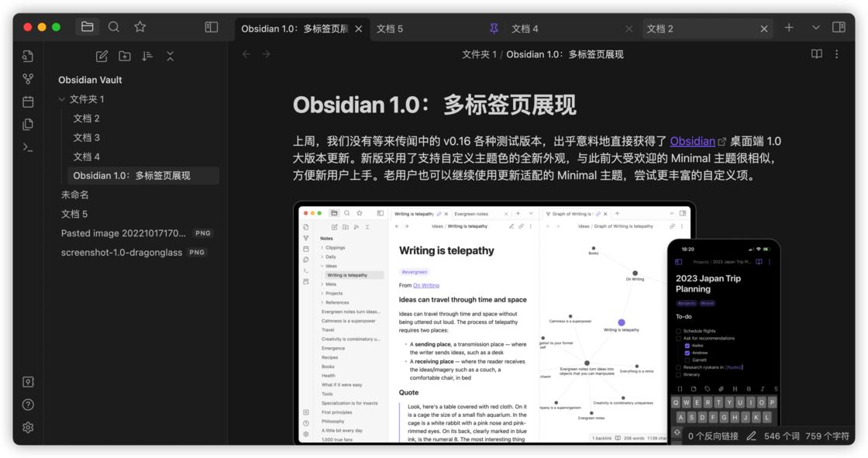Open the help icon in the ribbon
The height and width of the screenshot is (458, 868).
[x=28, y=405]
